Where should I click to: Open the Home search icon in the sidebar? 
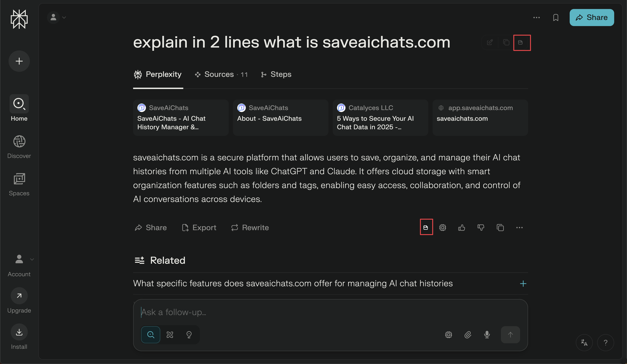19,104
